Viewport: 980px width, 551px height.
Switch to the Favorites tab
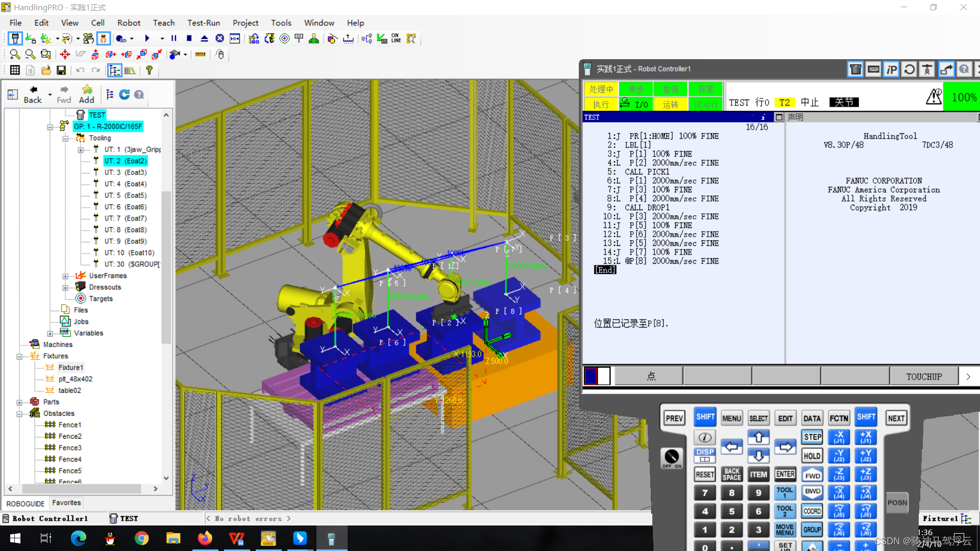(66, 503)
